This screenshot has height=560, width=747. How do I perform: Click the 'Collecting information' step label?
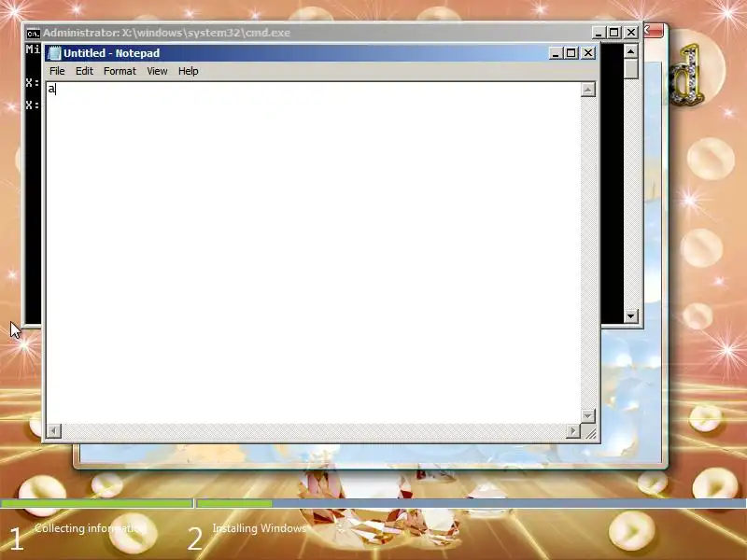pos(89,528)
